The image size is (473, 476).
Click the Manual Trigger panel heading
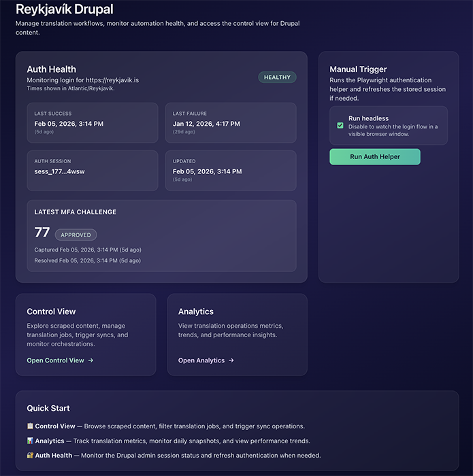pyautogui.click(x=358, y=69)
